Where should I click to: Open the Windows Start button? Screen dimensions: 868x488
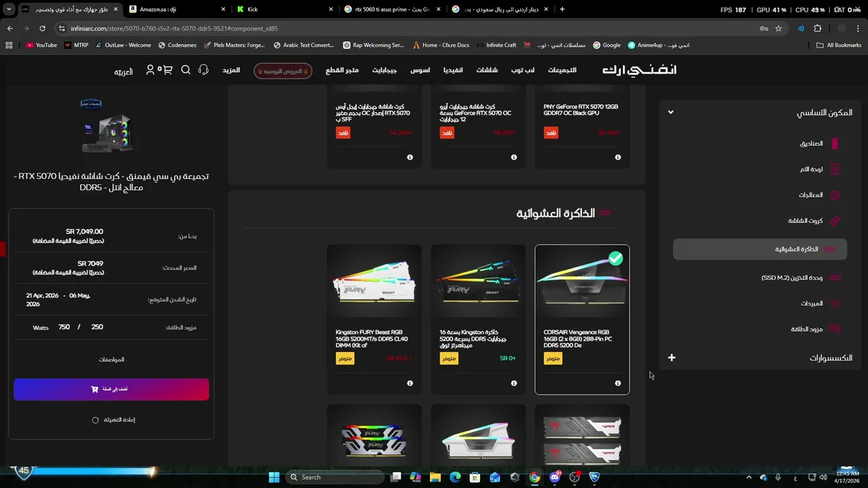point(274,477)
